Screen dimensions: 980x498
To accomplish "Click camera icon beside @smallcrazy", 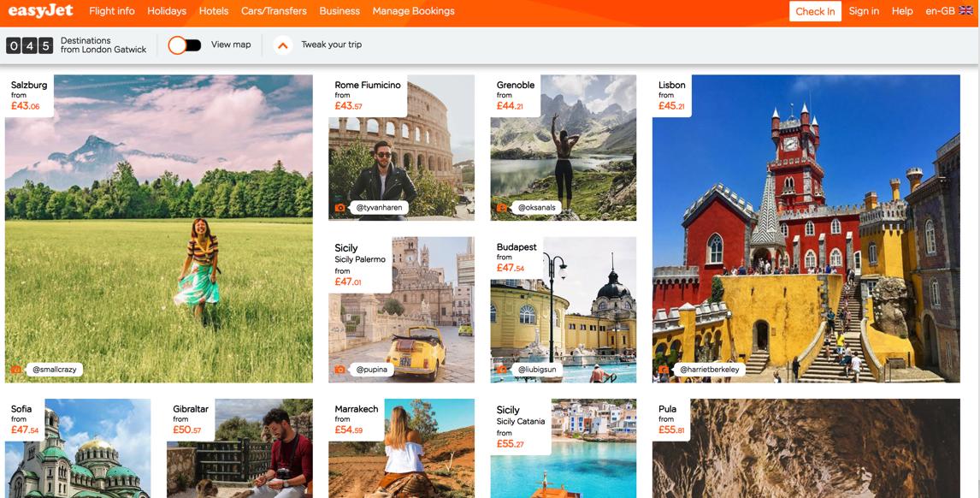I will [x=16, y=370].
